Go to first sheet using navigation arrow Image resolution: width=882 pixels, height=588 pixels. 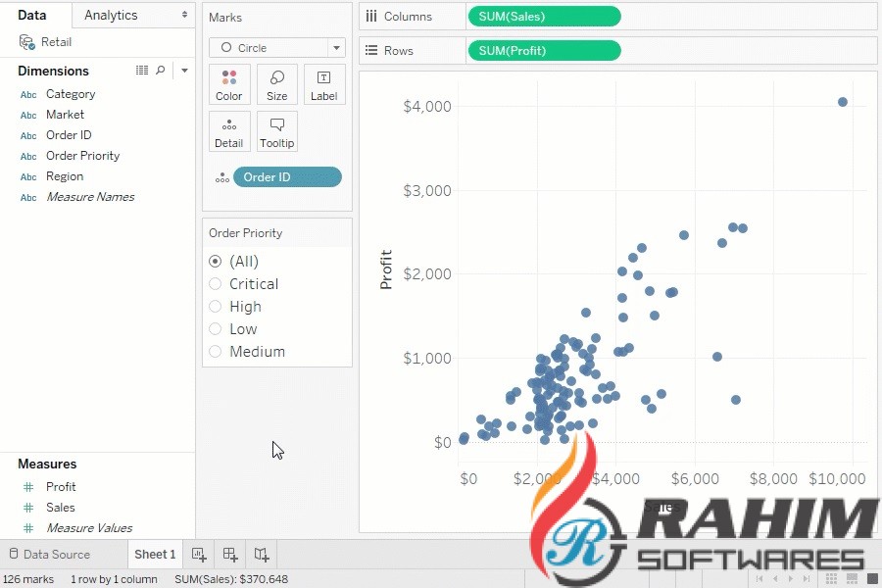[759, 578]
